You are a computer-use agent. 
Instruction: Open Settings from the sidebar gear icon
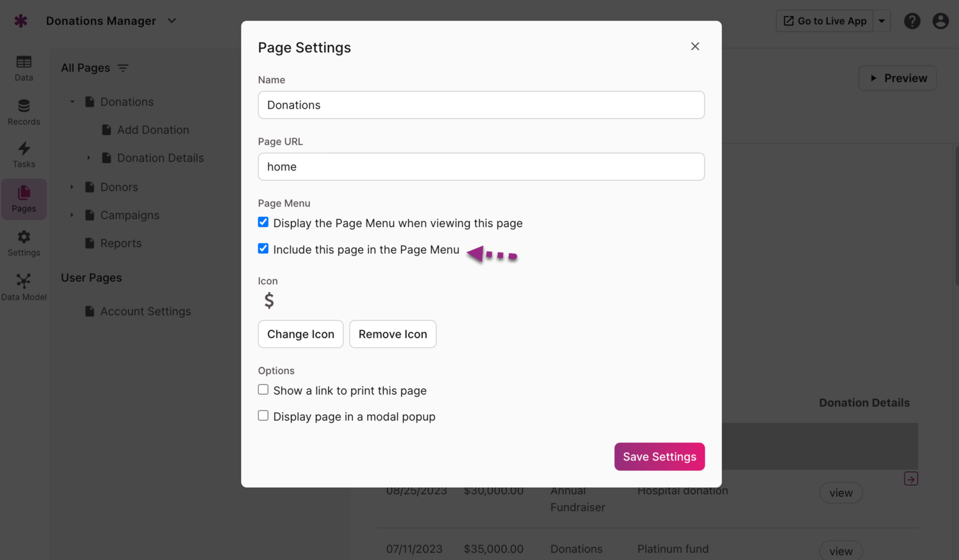tap(24, 242)
